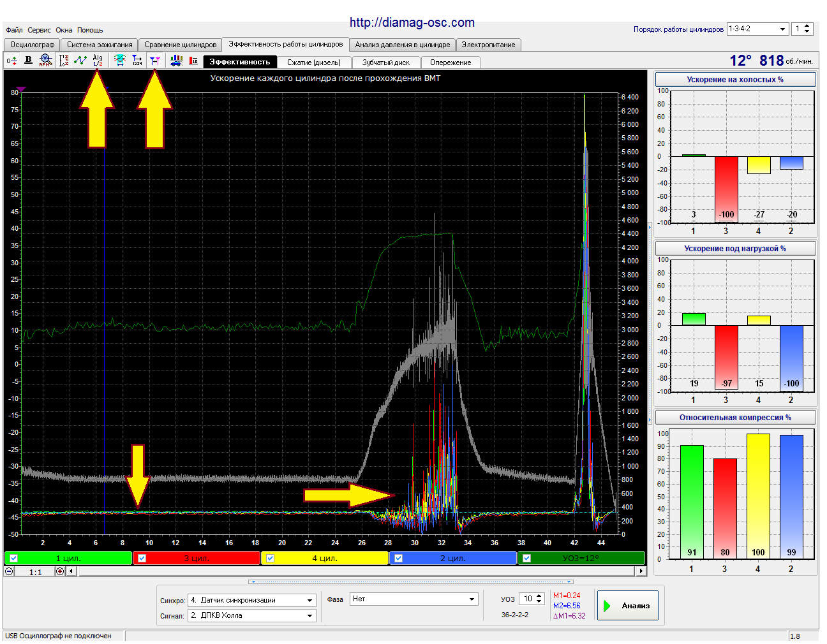827x644 pixels.
Task: Click the 1234 arrow order toolbar icon
Action: coord(137,61)
